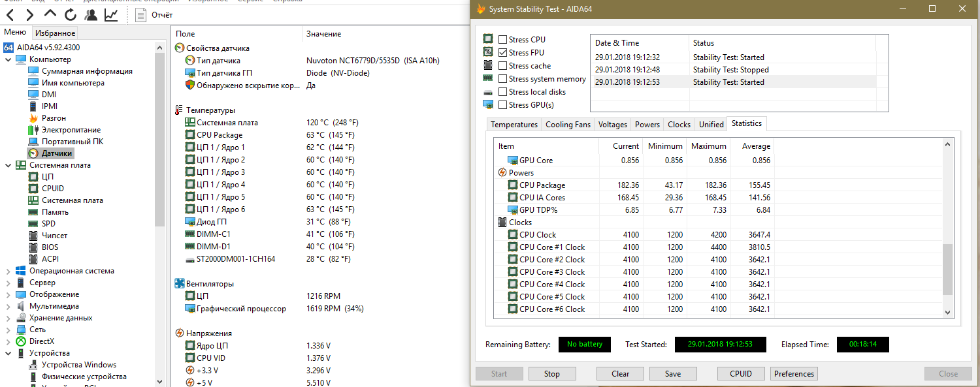Click the Clear button
This screenshot has height=387, width=980.
click(620, 374)
